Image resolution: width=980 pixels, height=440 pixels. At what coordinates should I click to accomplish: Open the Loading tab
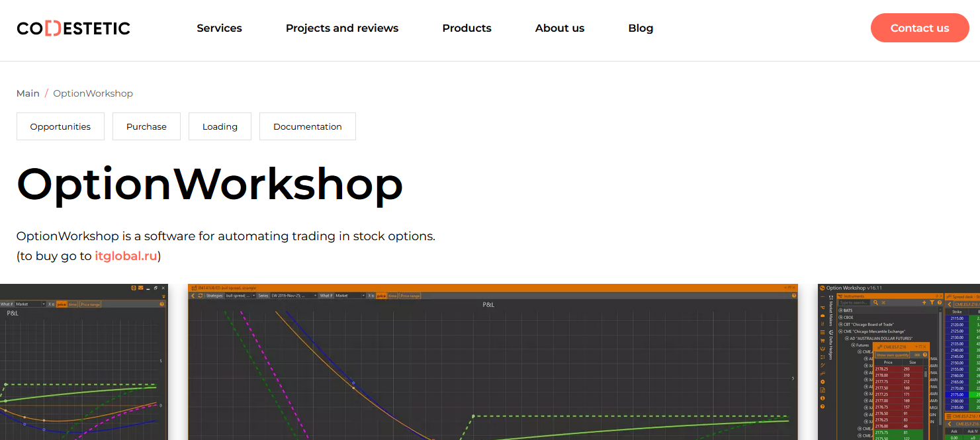point(220,126)
